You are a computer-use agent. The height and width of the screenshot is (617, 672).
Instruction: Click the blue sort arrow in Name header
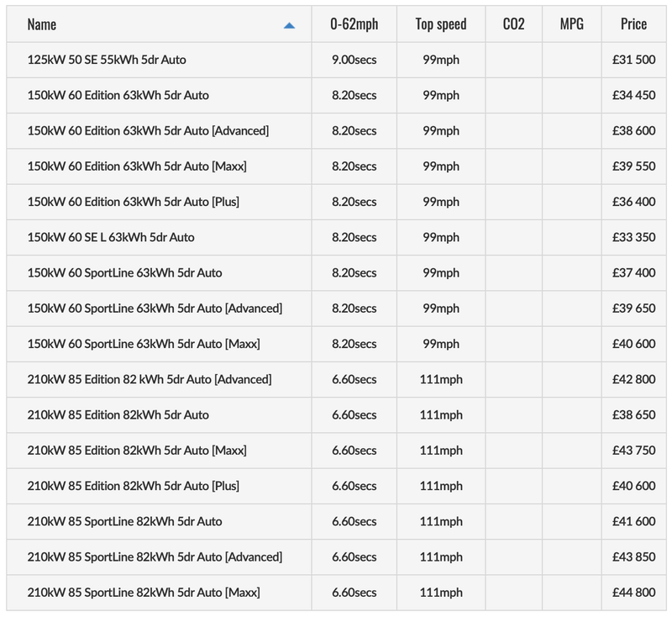click(290, 25)
